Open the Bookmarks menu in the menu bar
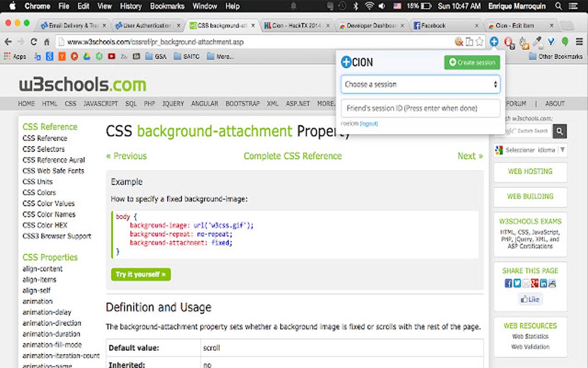The height and width of the screenshot is (368, 588). pos(167,6)
